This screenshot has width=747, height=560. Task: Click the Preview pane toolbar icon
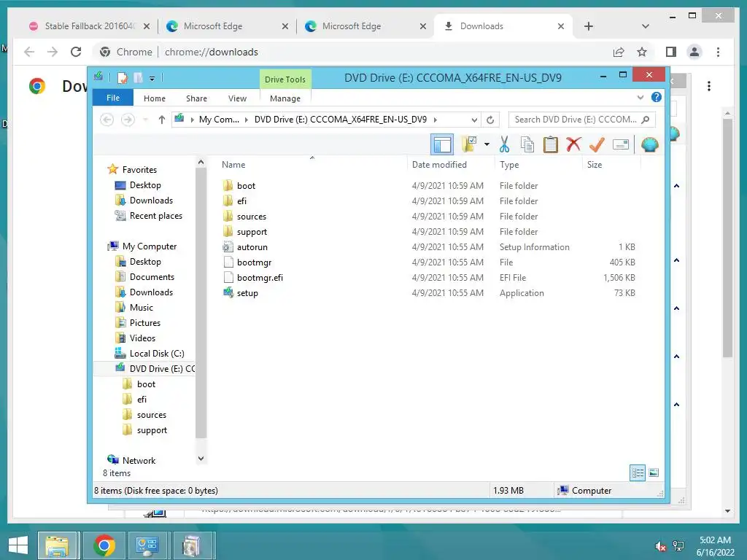point(441,144)
